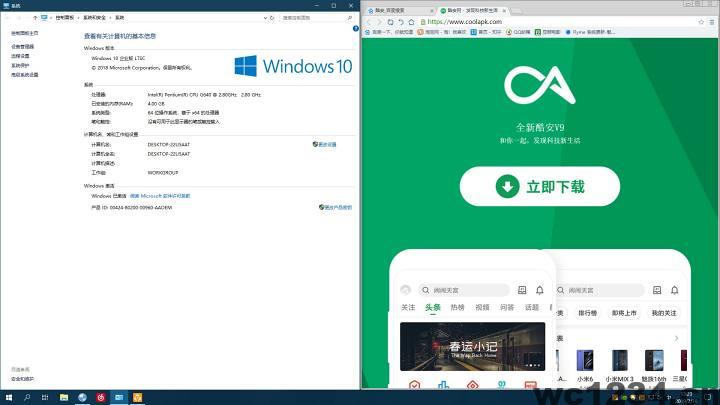Read the Microsoft software license terms link
Screen dimensions: 720x405
[160, 196]
